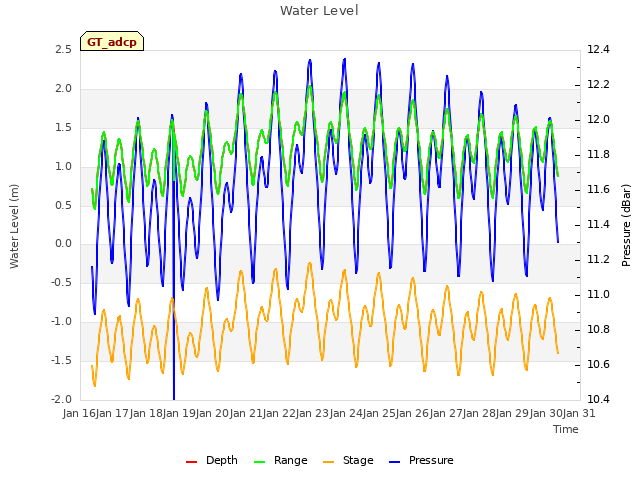The width and height of the screenshot is (640, 480).
Task: Click the Jan 29 x-axis tick label
Action: click(x=512, y=413)
